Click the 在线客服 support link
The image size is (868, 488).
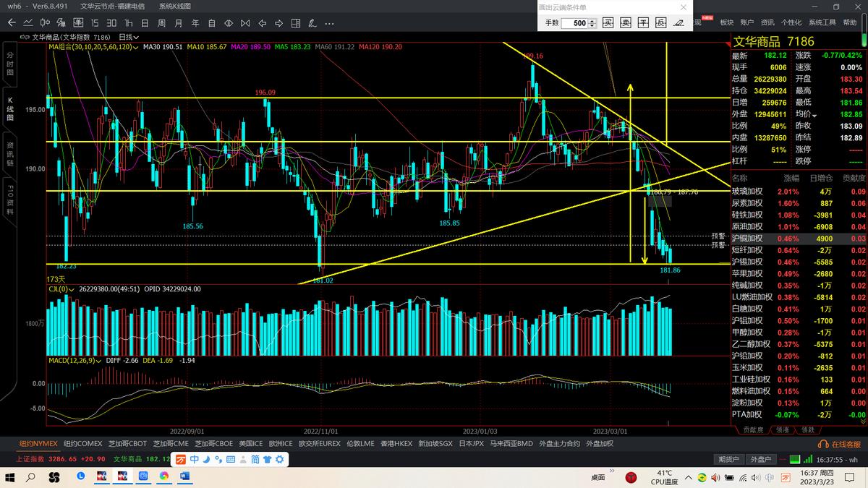coord(841,444)
